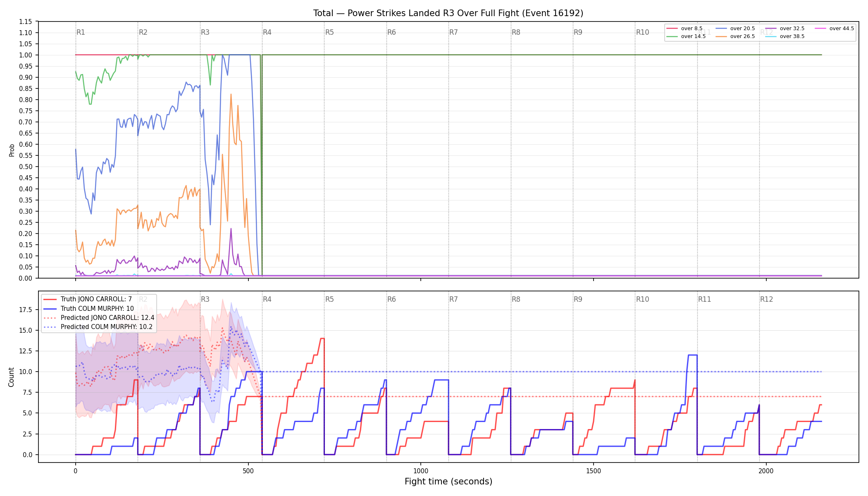Screen dimensions: 868x496
Task: Click the 'over 20.5' legend entry
Action: (x=735, y=29)
